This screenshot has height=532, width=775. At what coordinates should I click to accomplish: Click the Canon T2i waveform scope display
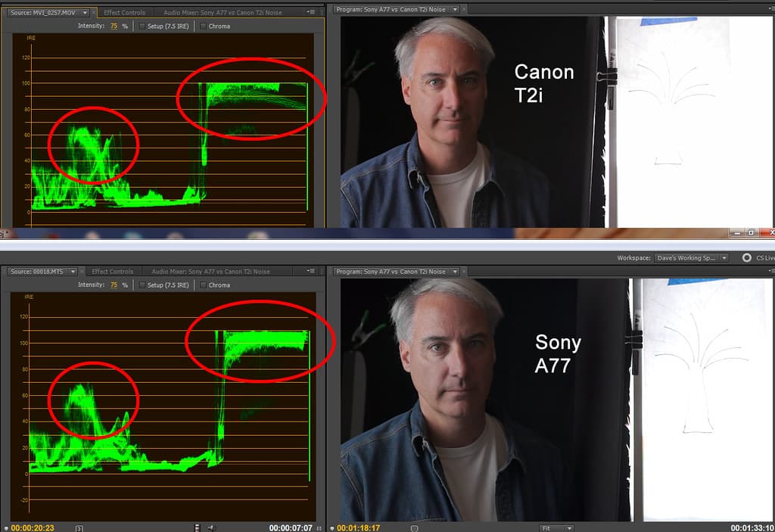pos(163,130)
